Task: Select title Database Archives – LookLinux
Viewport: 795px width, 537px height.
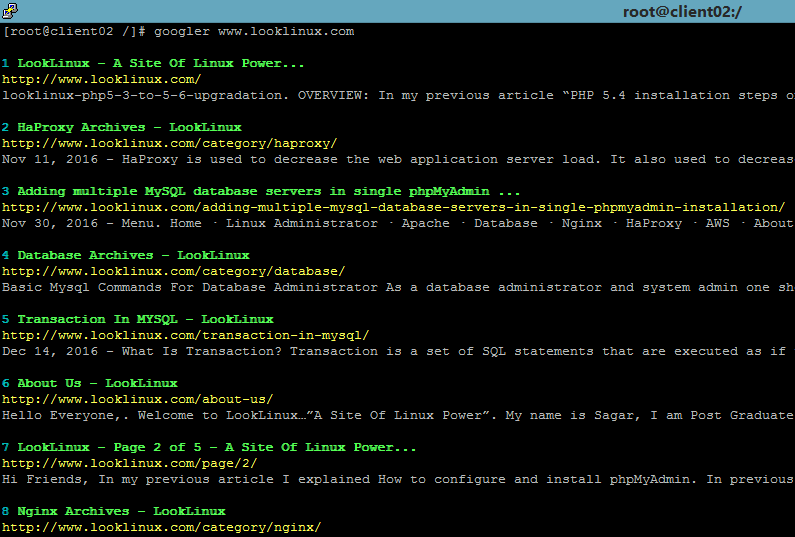Action: point(133,255)
